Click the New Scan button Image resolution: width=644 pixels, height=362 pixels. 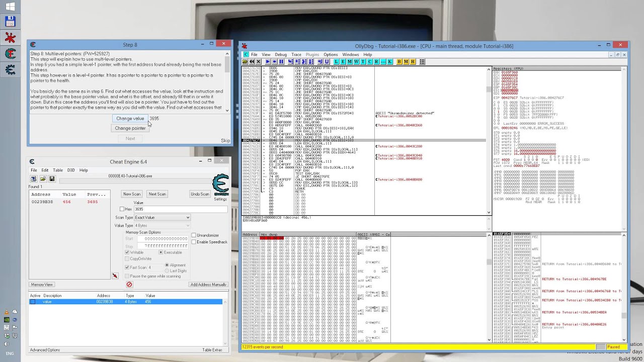click(x=132, y=194)
